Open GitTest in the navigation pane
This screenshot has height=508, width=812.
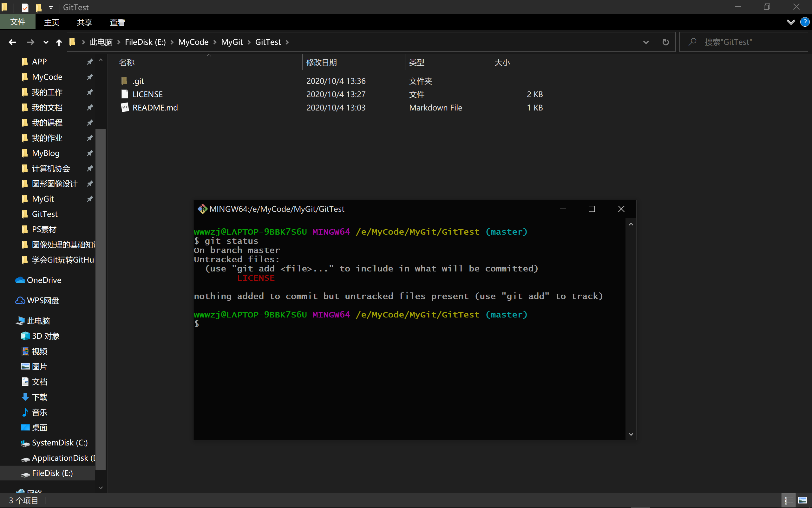45,214
